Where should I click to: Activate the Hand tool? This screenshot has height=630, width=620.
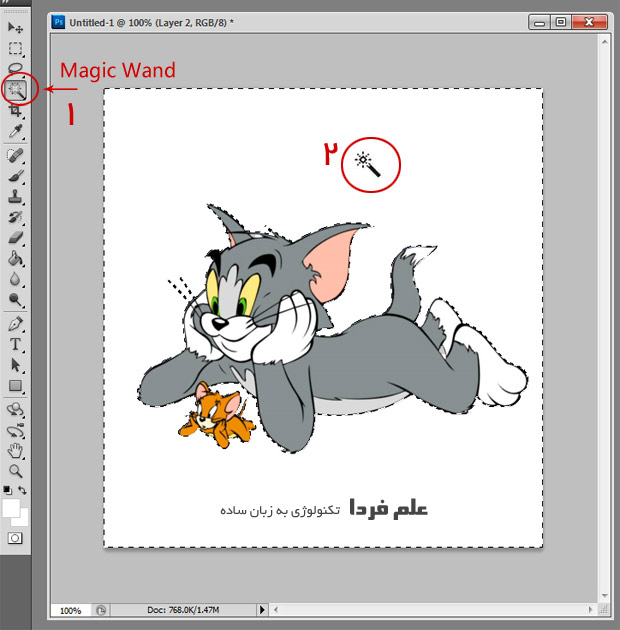click(x=16, y=450)
